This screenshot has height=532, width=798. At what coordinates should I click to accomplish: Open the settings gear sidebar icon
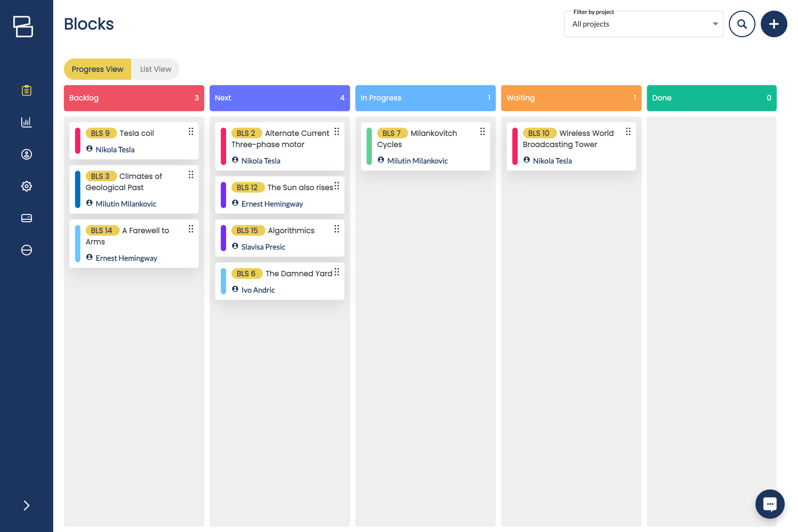[27, 186]
